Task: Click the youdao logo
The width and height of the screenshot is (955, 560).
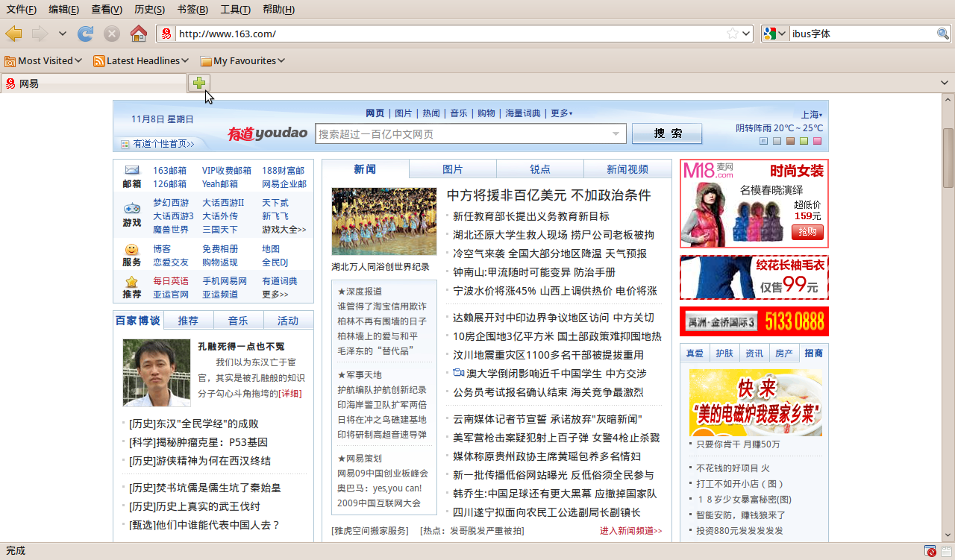Action: pos(267,133)
